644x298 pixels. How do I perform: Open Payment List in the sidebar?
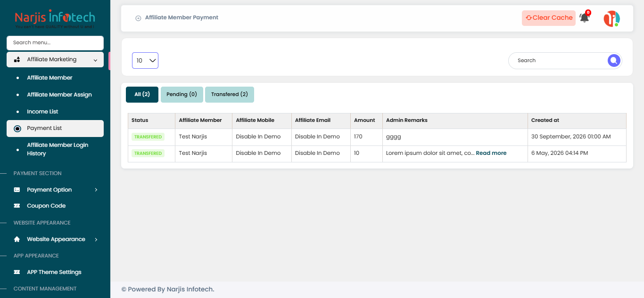55,128
